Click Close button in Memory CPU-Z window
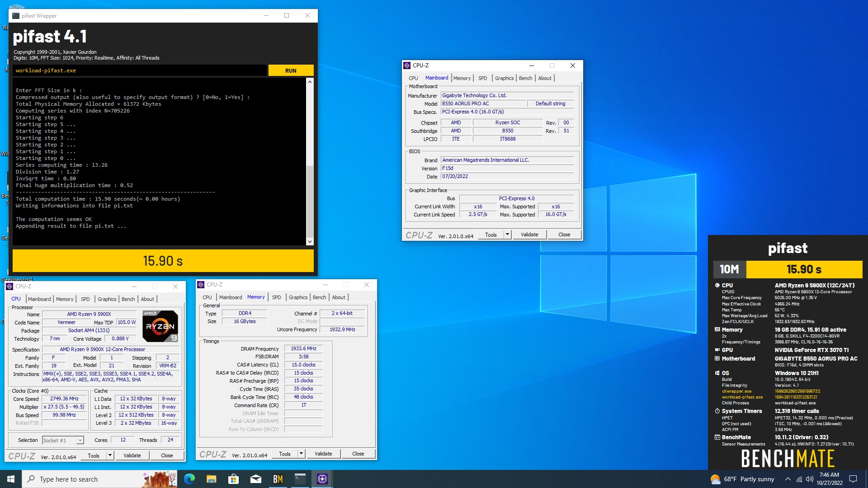 [x=358, y=454]
